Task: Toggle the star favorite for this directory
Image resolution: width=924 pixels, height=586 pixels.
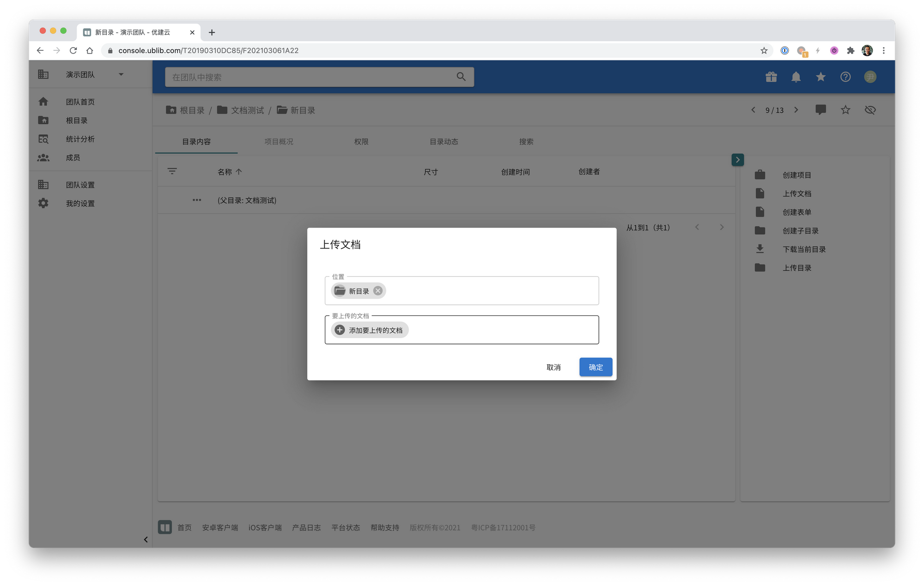Action: [845, 110]
